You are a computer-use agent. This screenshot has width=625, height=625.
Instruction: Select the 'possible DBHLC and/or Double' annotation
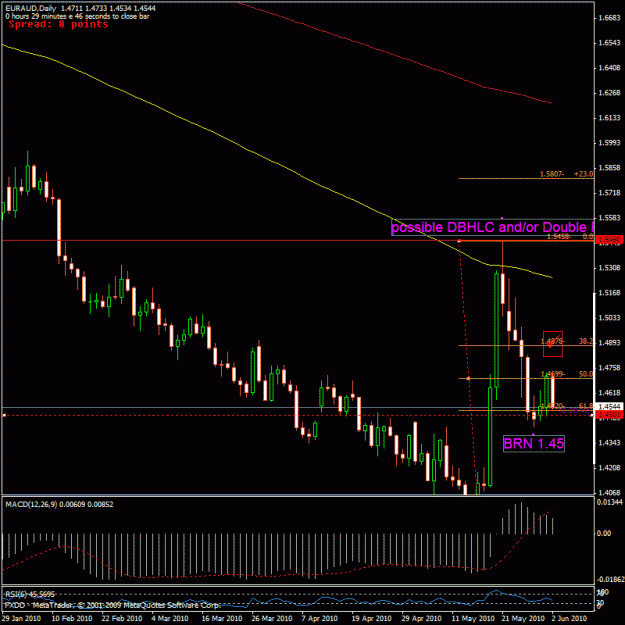[x=493, y=227]
